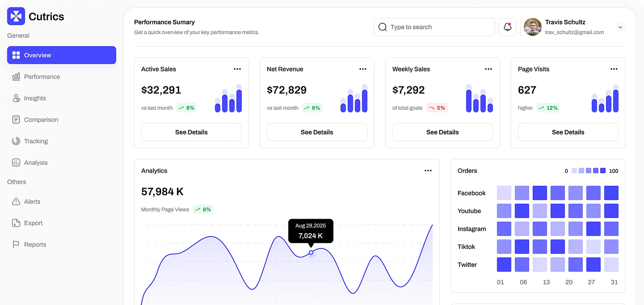The width and height of the screenshot is (644, 305).
Task: Switch to the Comparison menu item
Action: point(41,120)
